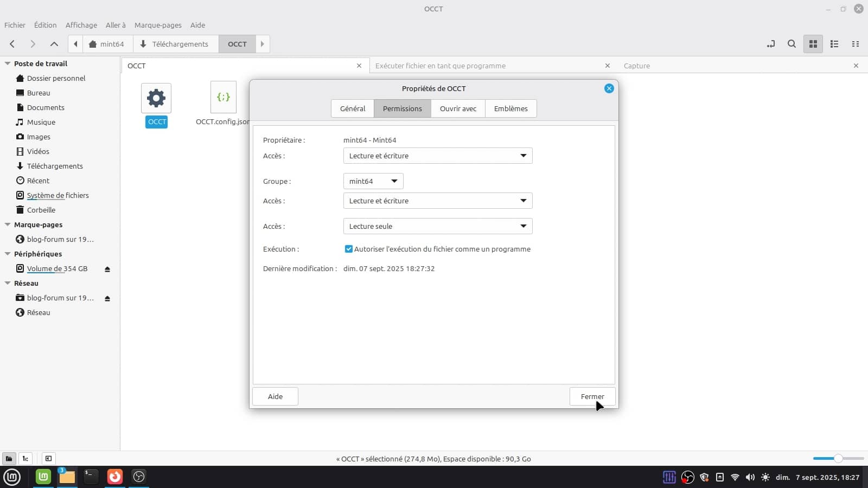Screen dimensions: 868x488
Task: Open the Marque-pages menu
Action: point(157,25)
